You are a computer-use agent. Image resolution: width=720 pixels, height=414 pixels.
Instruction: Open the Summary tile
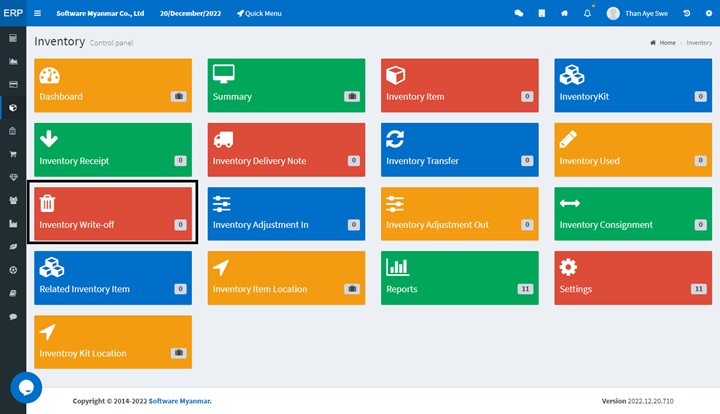tap(287, 85)
